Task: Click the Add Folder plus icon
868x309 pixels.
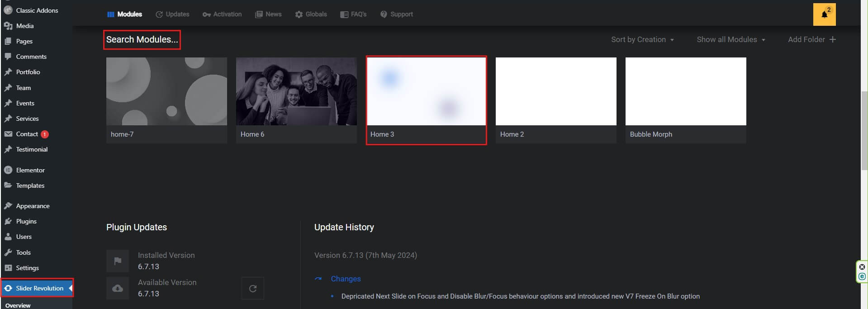Action: tap(832, 39)
